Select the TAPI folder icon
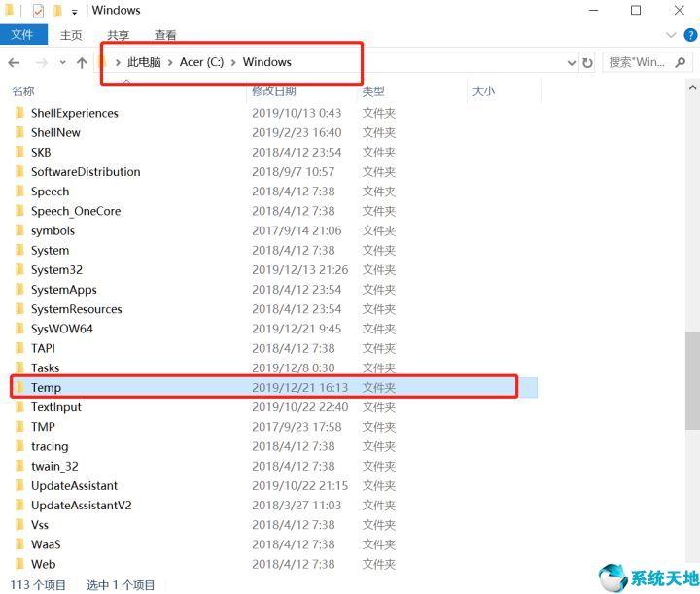This screenshot has height=594, width=700. tap(19, 349)
